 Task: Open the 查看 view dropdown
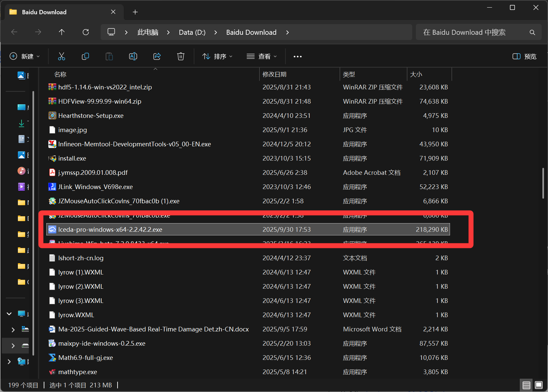click(x=262, y=56)
